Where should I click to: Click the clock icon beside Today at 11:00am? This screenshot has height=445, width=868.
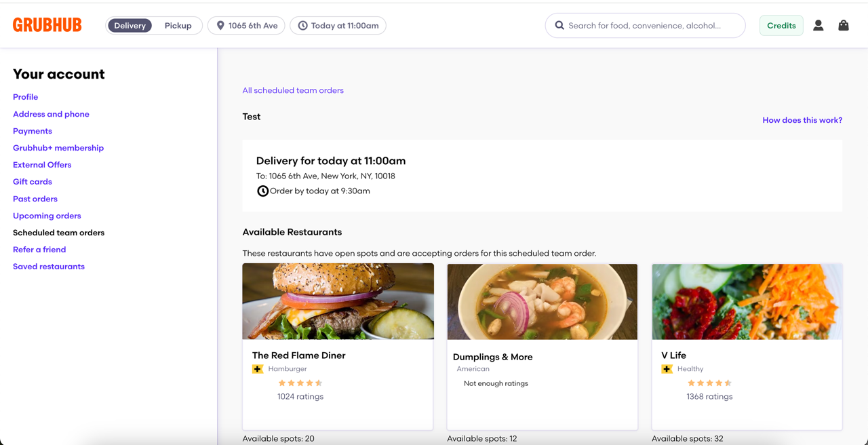[x=302, y=26]
